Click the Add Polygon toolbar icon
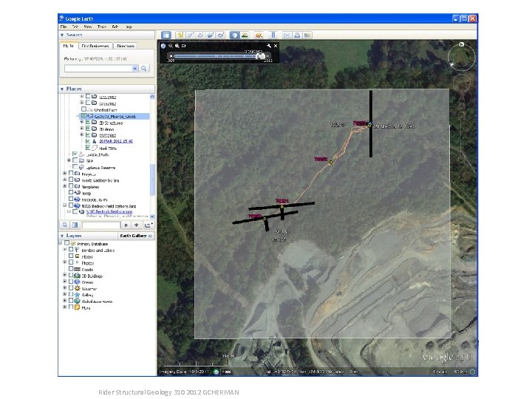 coord(191,35)
